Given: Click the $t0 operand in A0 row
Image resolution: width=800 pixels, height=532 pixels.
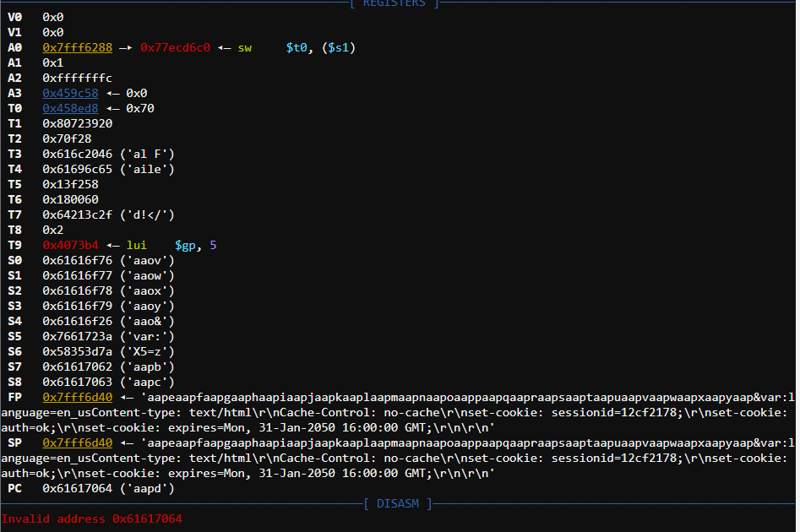Looking at the screenshot, I should coord(297,48).
